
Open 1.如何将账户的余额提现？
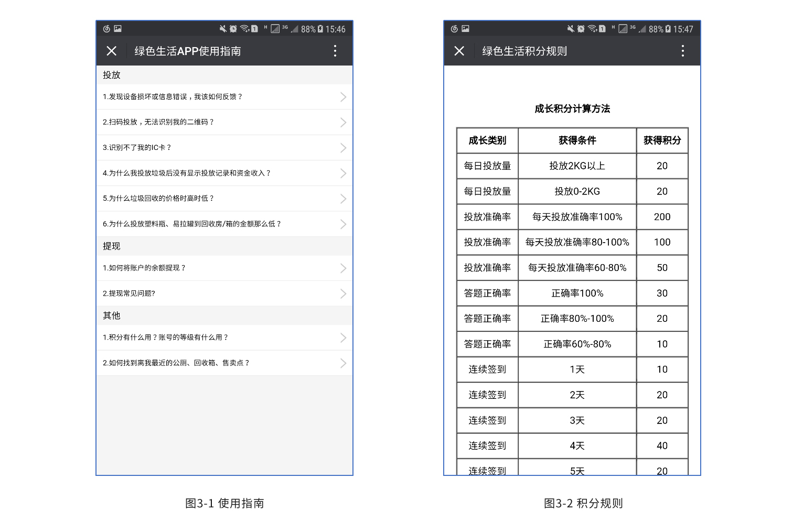click(x=224, y=268)
